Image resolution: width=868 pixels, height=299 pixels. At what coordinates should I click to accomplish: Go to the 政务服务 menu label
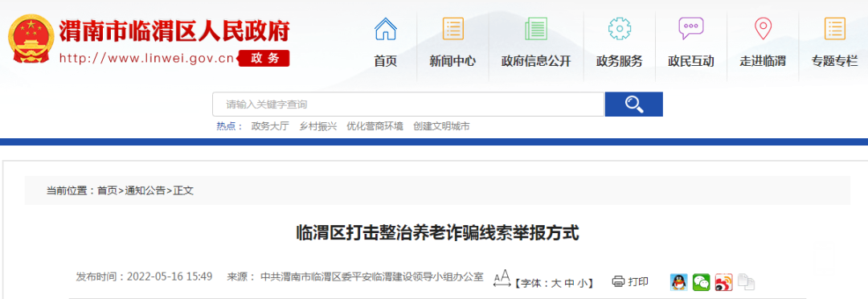pos(620,61)
